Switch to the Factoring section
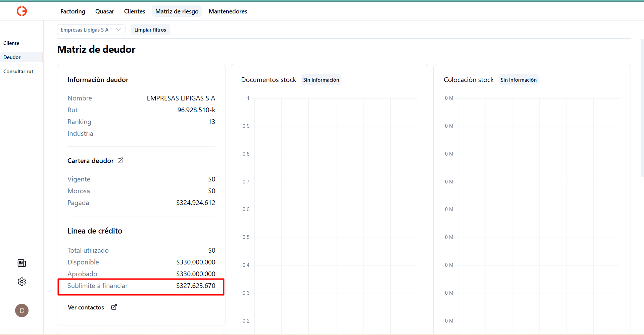This screenshot has width=644, height=335. (x=72, y=11)
